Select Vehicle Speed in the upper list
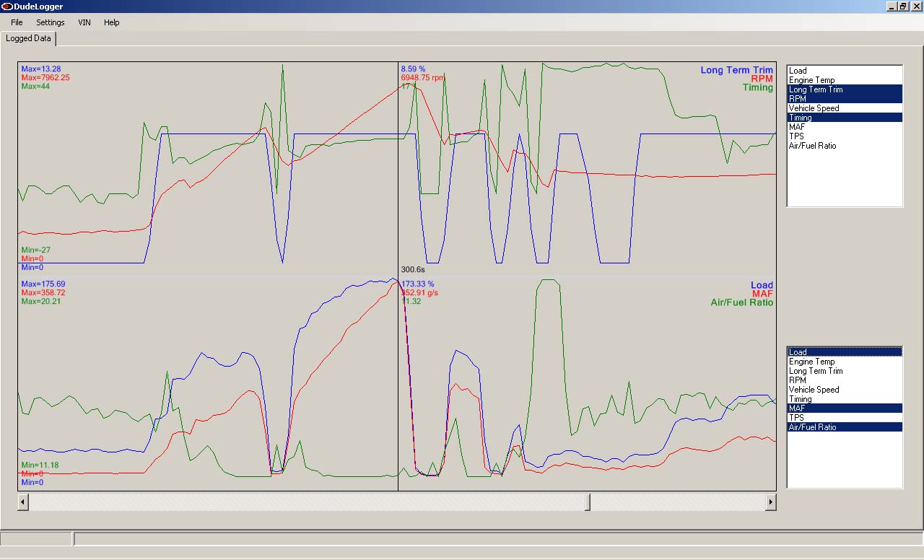The height and width of the screenshot is (560, 924). (814, 108)
